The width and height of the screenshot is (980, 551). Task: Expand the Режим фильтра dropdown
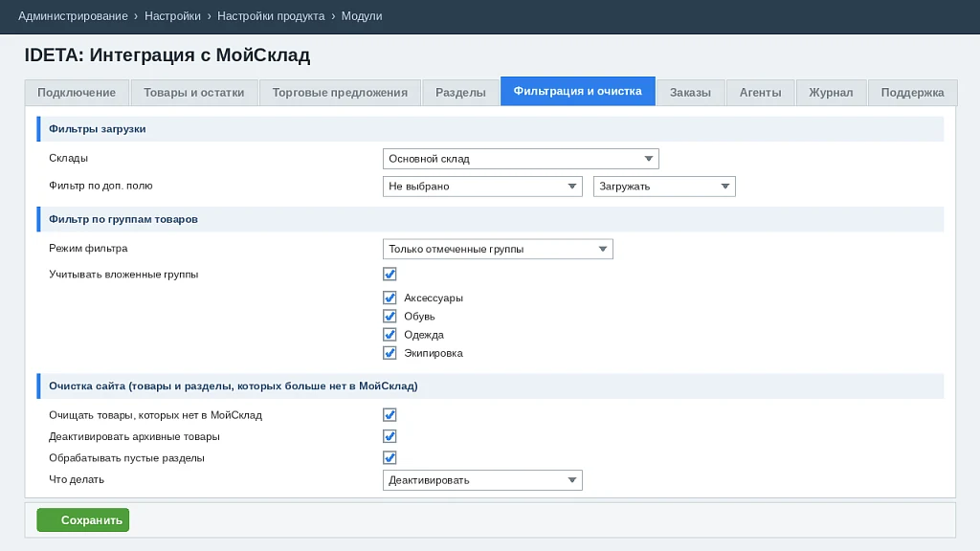pos(498,249)
